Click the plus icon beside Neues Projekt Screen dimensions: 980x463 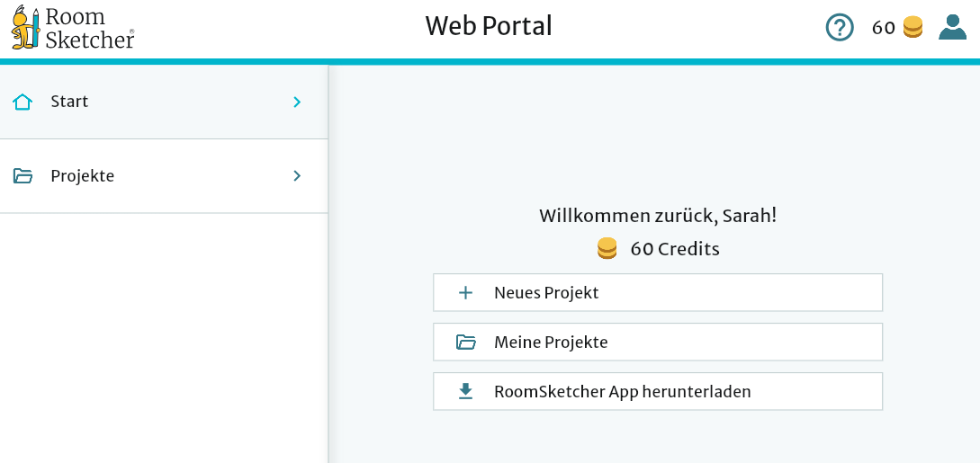pos(465,293)
